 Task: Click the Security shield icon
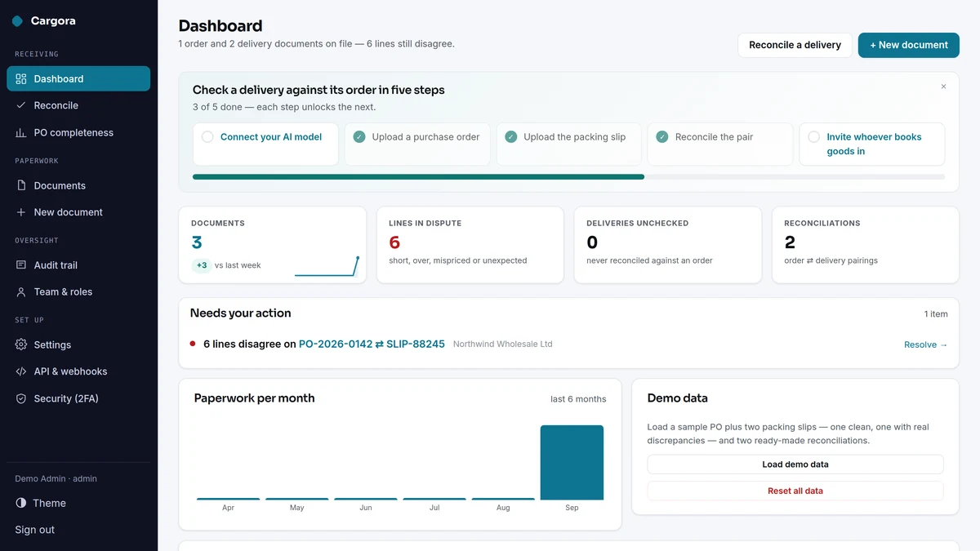[x=21, y=398]
